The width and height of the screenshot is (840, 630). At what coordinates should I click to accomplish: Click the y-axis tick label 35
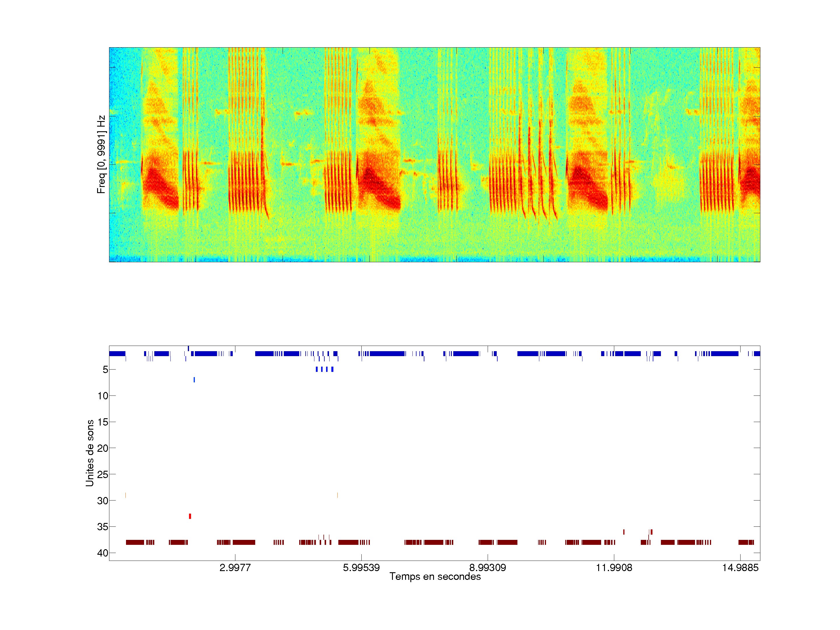pyautogui.click(x=103, y=527)
